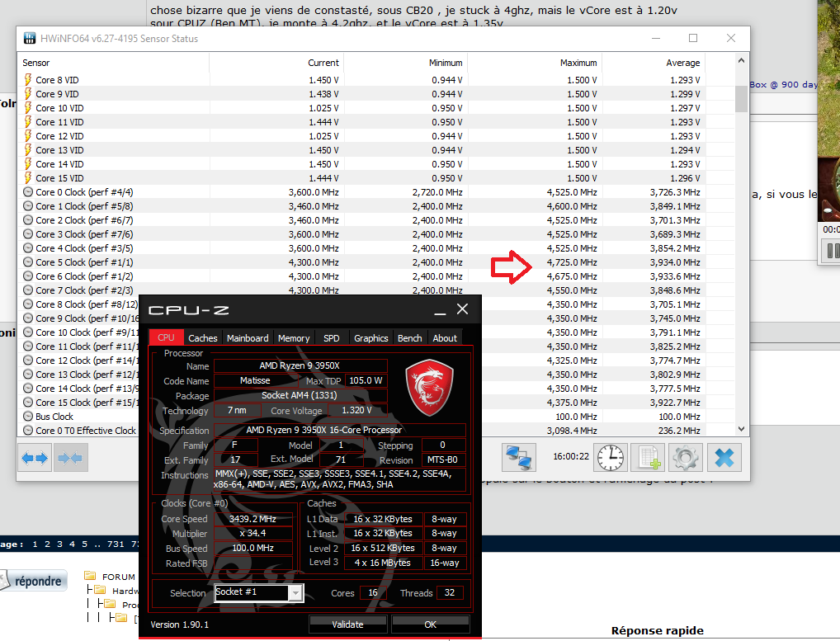Click the Core 0 Clock sensor icon
840x641 pixels.
click(x=28, y=191)
